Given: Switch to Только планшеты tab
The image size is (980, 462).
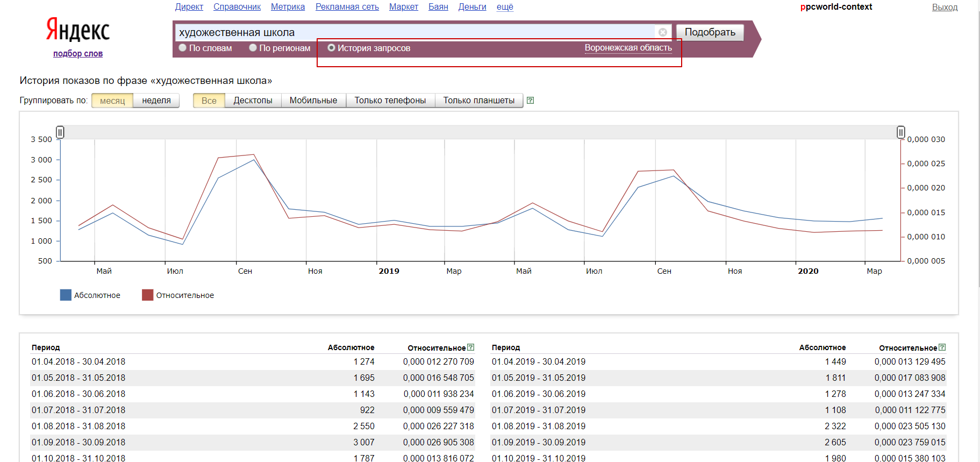Looking at the screenshot, I should point(479,101).
